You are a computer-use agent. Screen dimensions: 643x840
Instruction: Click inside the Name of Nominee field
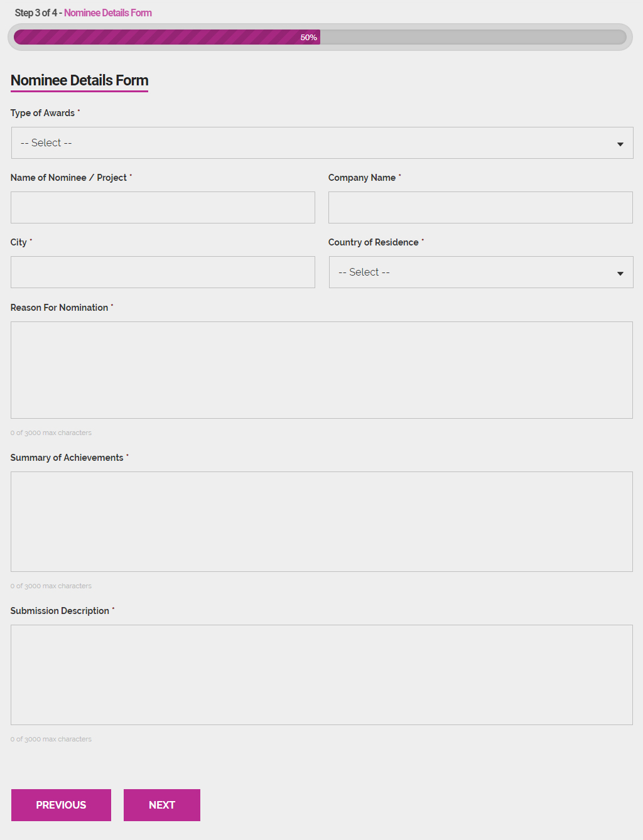163,207
